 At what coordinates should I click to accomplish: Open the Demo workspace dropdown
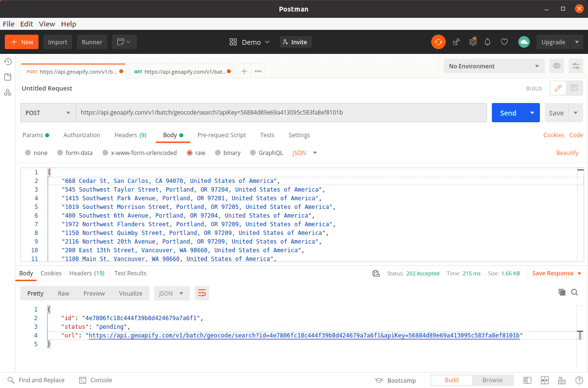click(250, 42)
